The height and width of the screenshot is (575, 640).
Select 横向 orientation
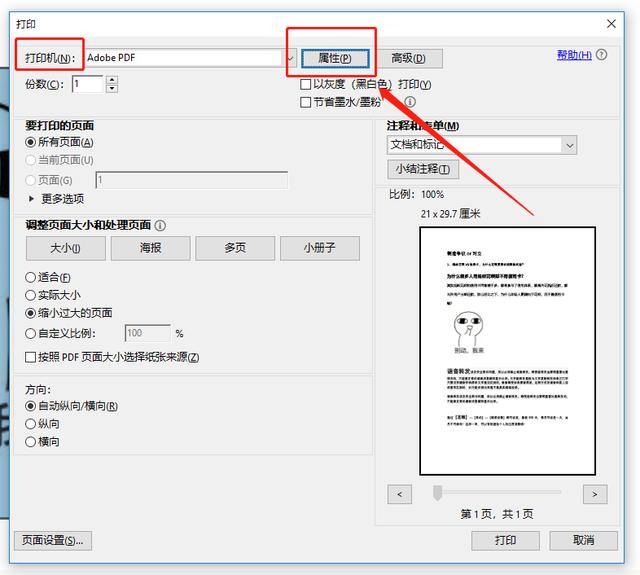click(30, 442)
